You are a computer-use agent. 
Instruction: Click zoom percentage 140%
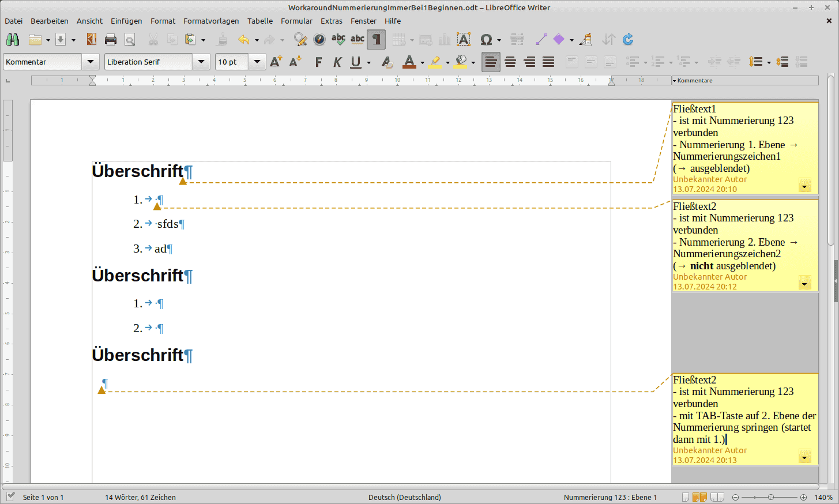[x=823, y=497]
